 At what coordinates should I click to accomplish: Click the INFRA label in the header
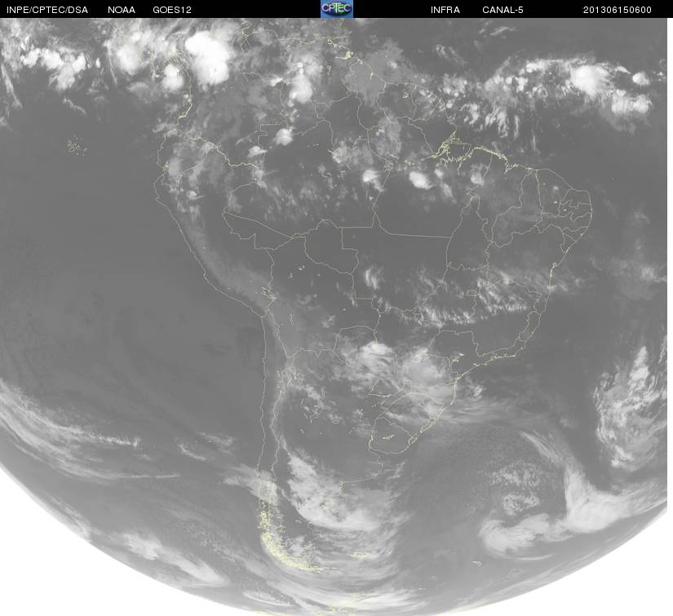click(x=445, y=10)
